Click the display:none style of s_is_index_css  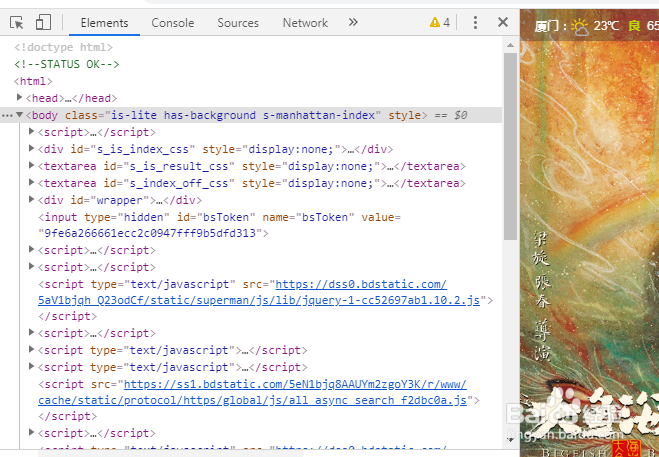click(294, 149)
